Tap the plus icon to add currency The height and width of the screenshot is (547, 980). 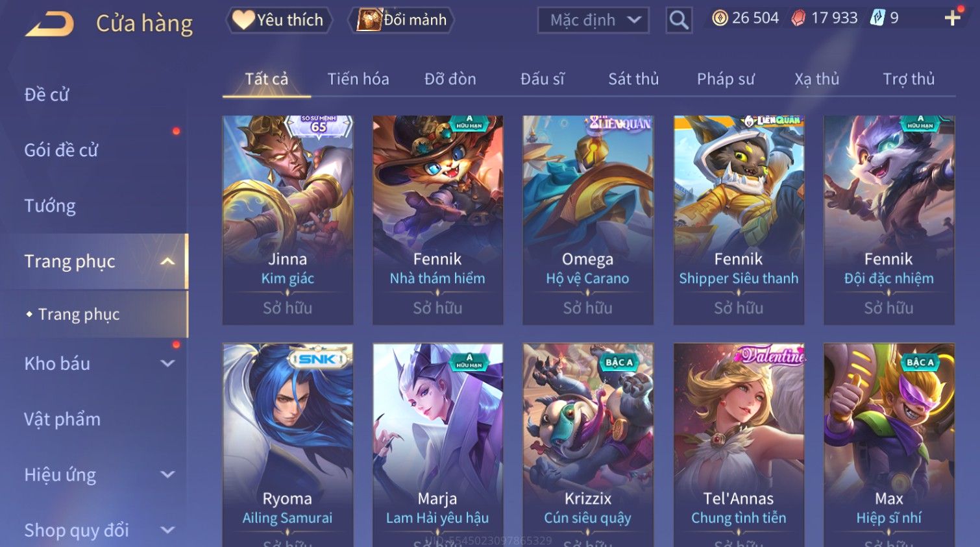[x=952, y=18]
